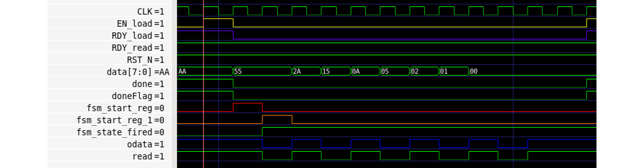Select the fsm_start_reg_1 signal row
This screenshot has height=168, width=644.
pos(120,120)
